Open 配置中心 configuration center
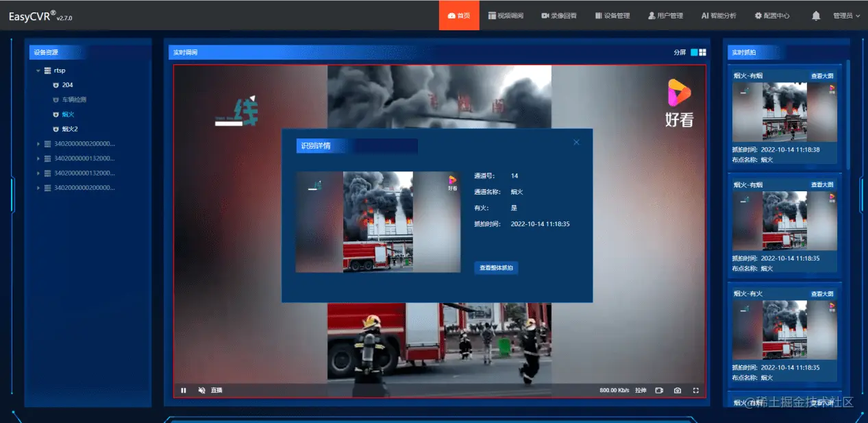This screenshot has width=868, height=423. [x=772, y=15]
